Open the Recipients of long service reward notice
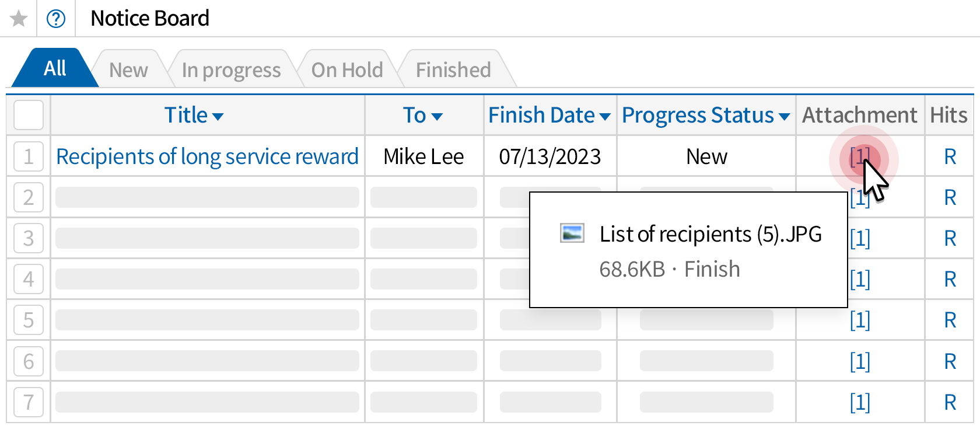Screen dimensions: 980x429 tap(207, 156)
